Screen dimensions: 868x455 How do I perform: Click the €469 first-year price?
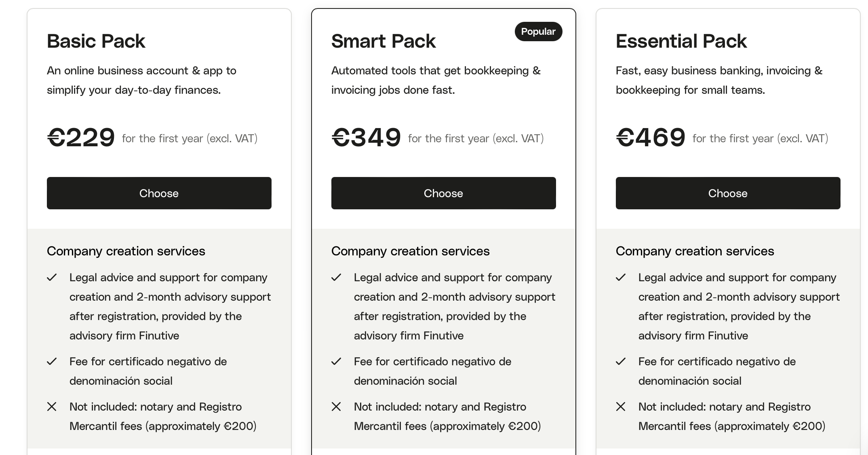click(651, 137)
